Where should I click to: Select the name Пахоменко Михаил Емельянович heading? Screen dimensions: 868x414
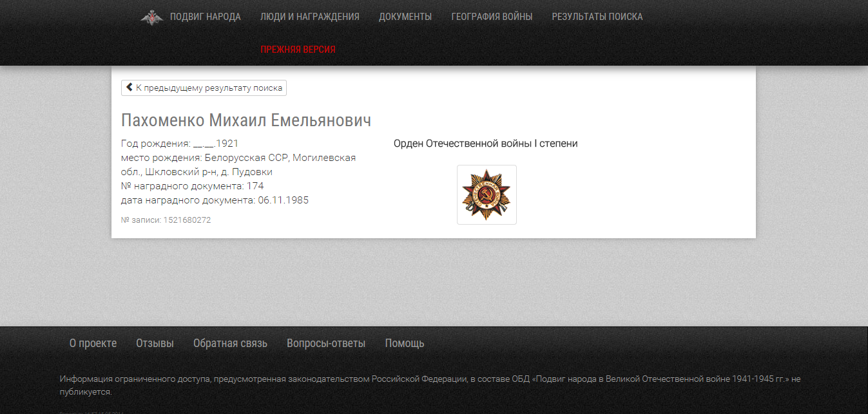(x=246, y=120)
